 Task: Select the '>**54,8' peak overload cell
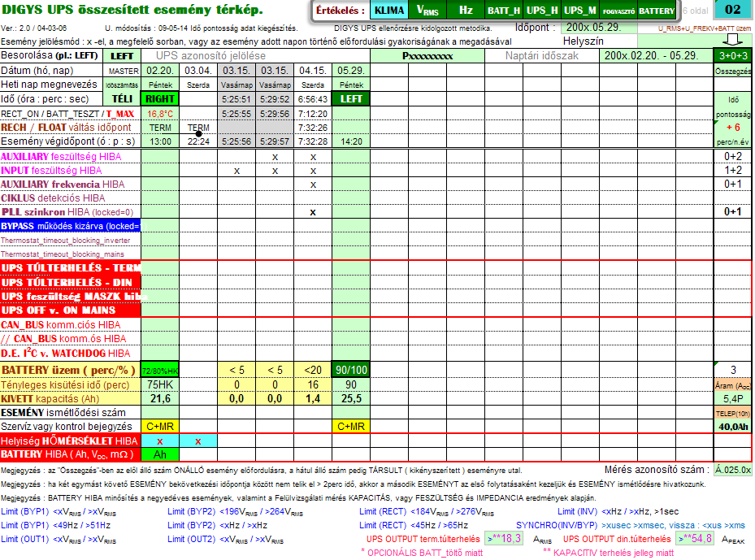click(694, 539)
